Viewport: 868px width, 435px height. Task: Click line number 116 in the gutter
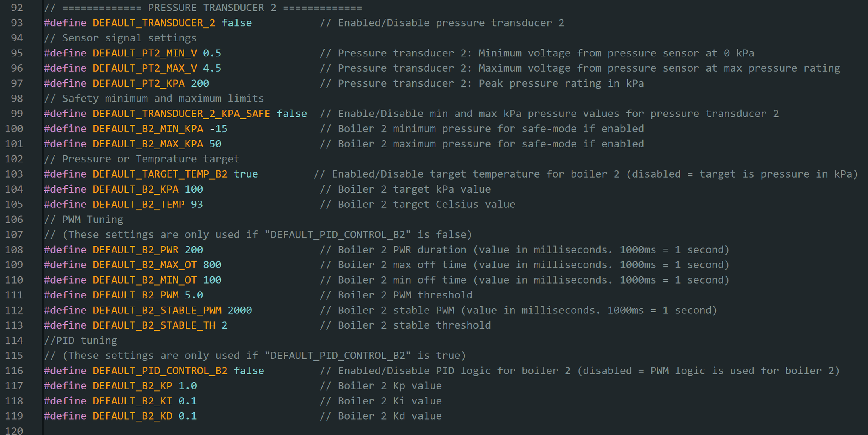[x=14, y=371]
